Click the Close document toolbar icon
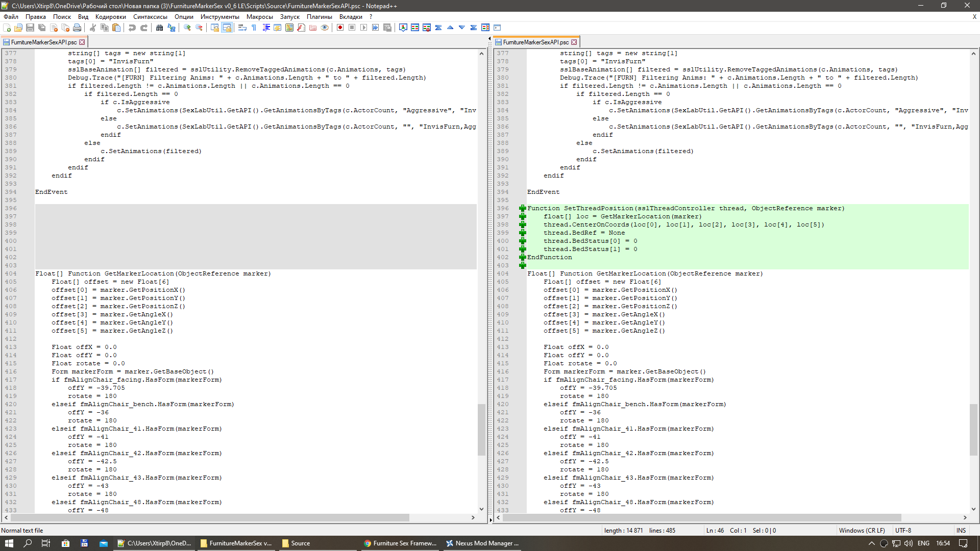Image resolution: width=980 pixels, height=551 pixels. point(54,28)
